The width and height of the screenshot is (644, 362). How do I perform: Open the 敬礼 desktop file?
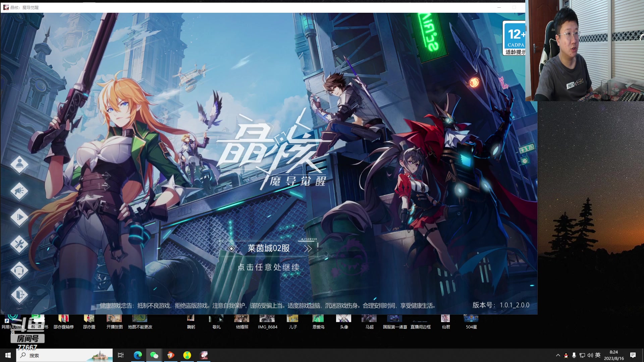[216, 322]
